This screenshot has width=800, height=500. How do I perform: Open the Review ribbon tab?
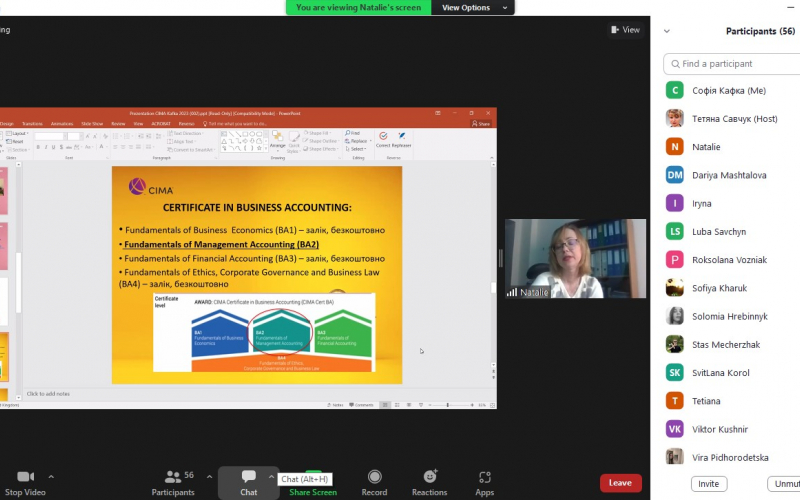click(x=118, y=124)
